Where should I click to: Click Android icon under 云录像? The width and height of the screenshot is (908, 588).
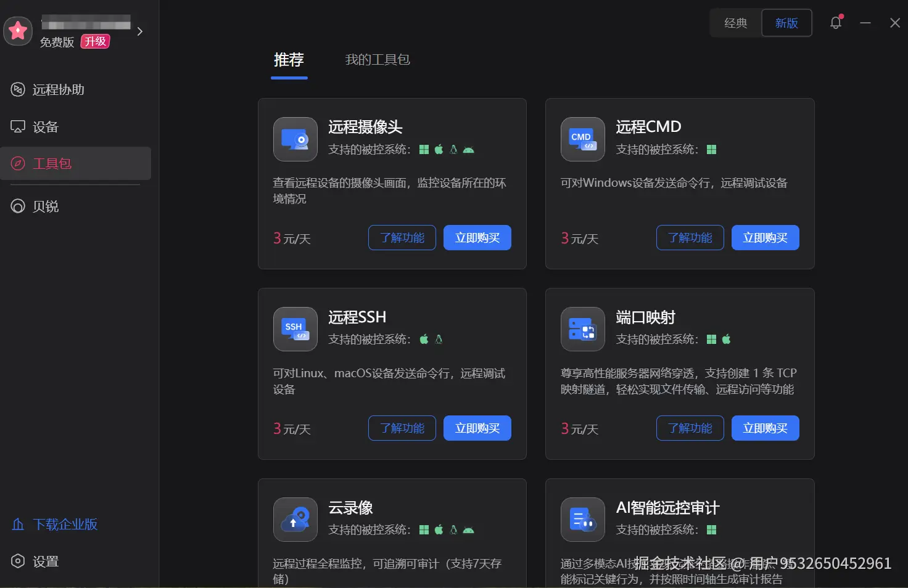pyautogui.click(x=468, y=530)
